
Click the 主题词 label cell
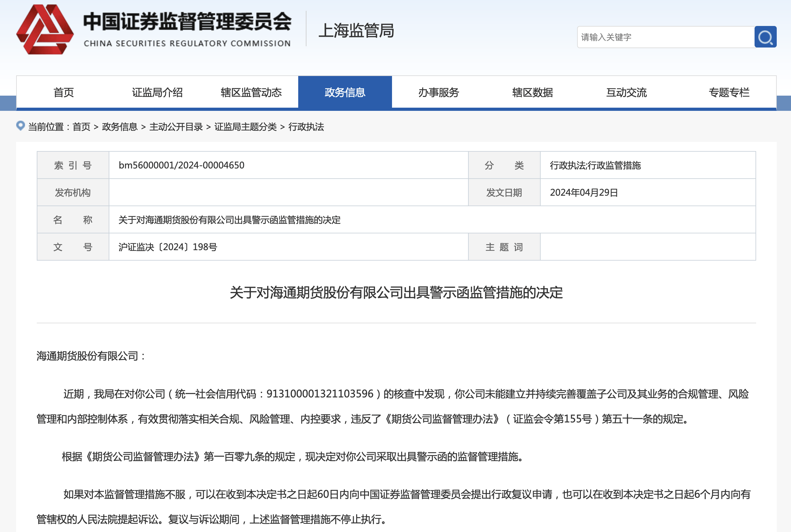click(x=504, y=247)
